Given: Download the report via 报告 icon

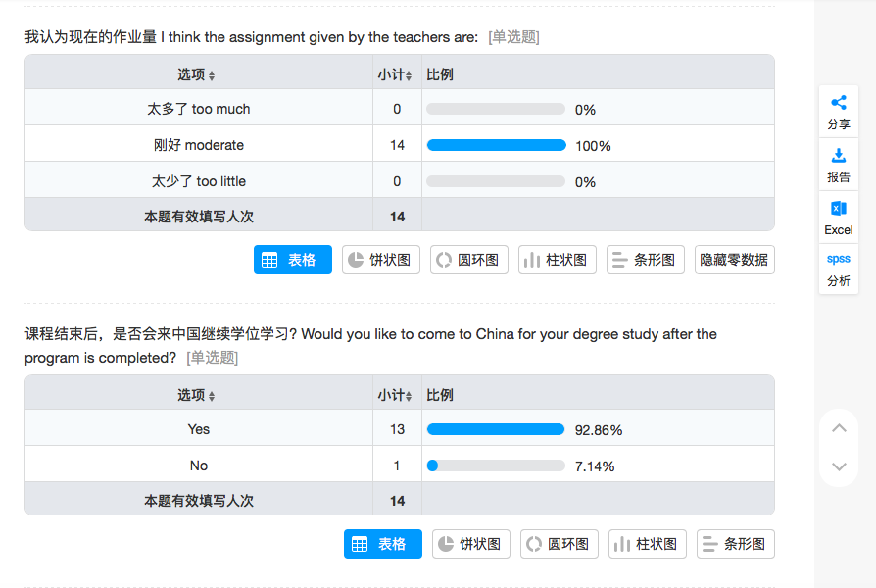Looking at the screenshot, I should click(838, 165).
